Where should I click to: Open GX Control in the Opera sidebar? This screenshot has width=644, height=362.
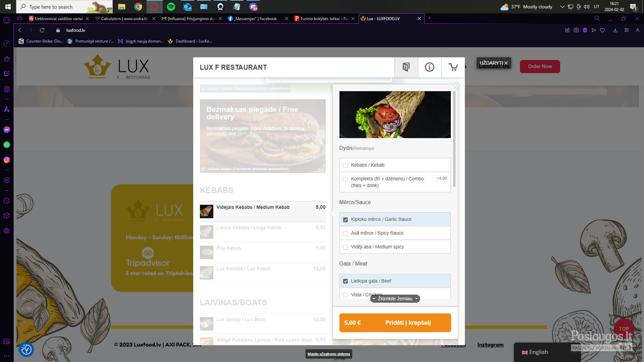(x=7, y=43)
